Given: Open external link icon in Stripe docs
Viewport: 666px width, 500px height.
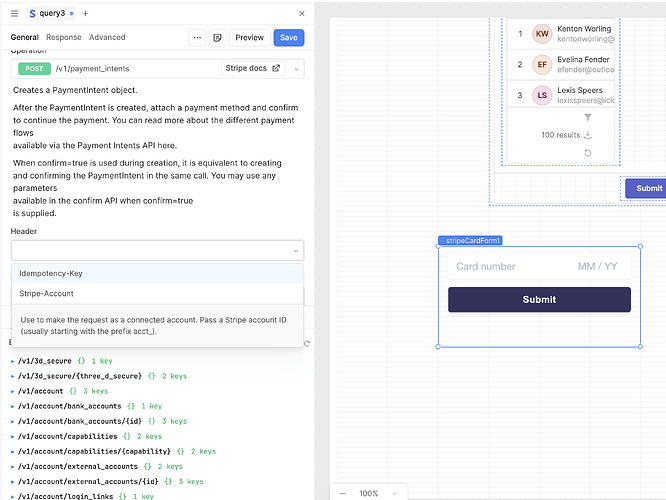Looking at the screenshot, I should click(x=276, y=68).
